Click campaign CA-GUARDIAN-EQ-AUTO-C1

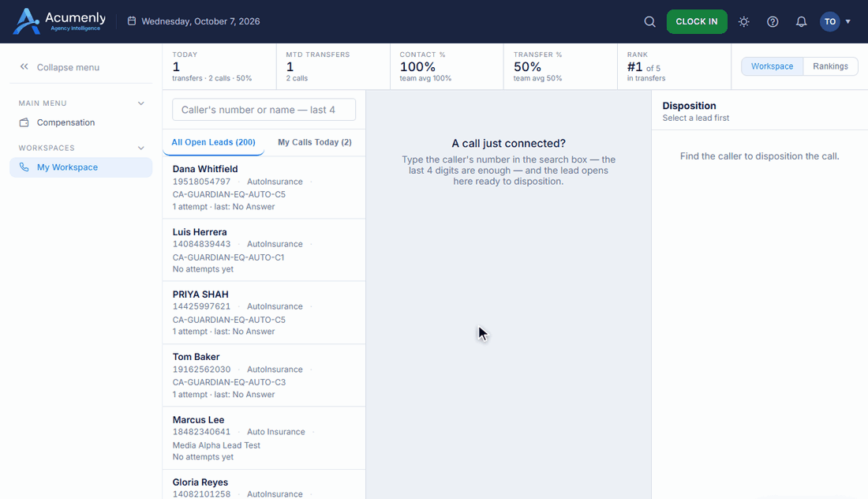(x=228, y=257)
